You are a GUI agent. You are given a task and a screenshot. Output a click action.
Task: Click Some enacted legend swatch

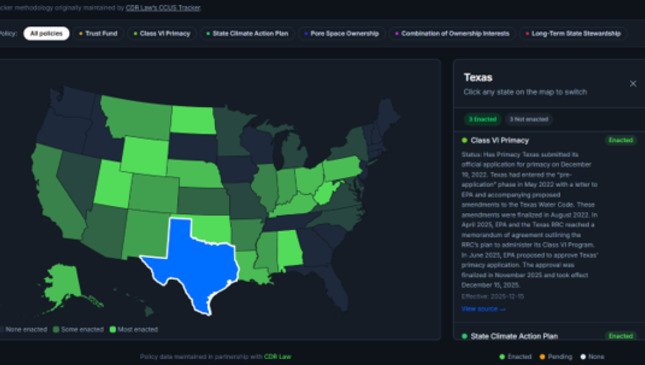56,330
